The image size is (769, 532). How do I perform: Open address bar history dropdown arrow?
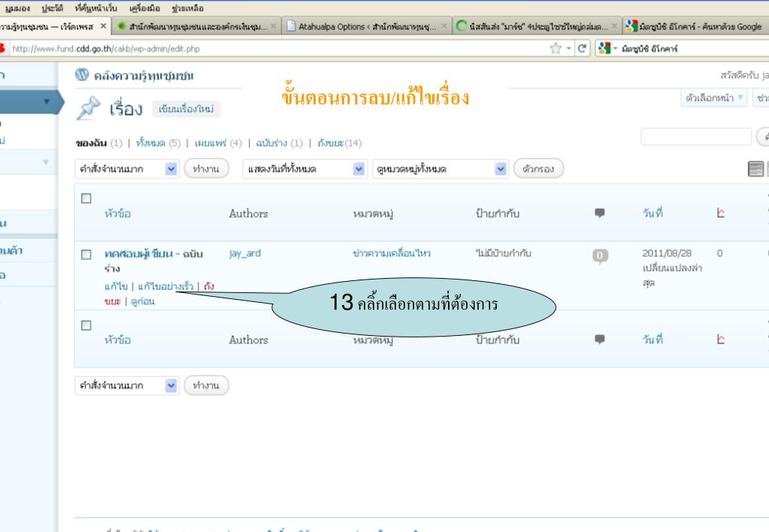(x=569, y=49)
